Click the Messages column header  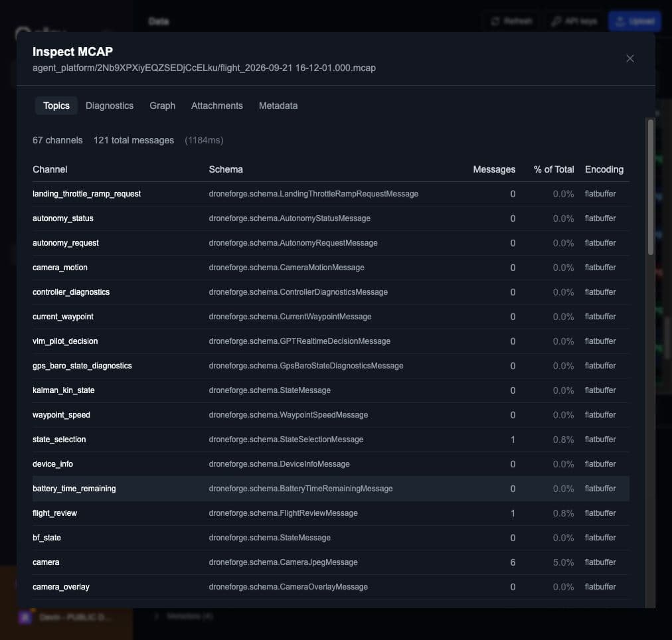494,169
